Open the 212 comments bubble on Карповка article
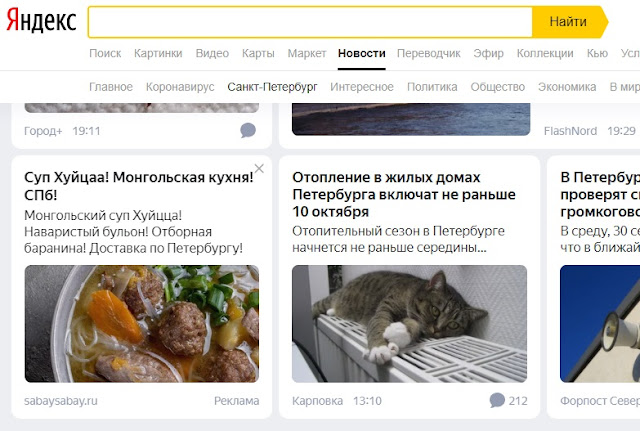 [508, 401]
